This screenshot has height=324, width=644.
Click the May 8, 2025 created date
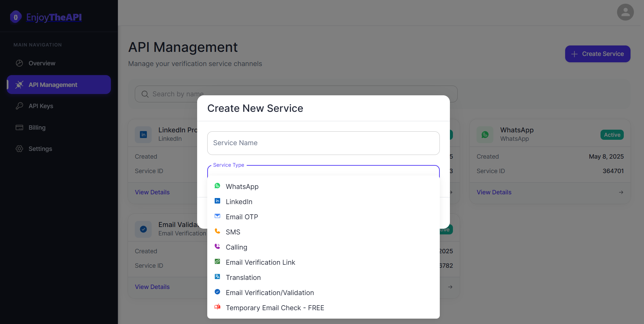coord(606,157)
